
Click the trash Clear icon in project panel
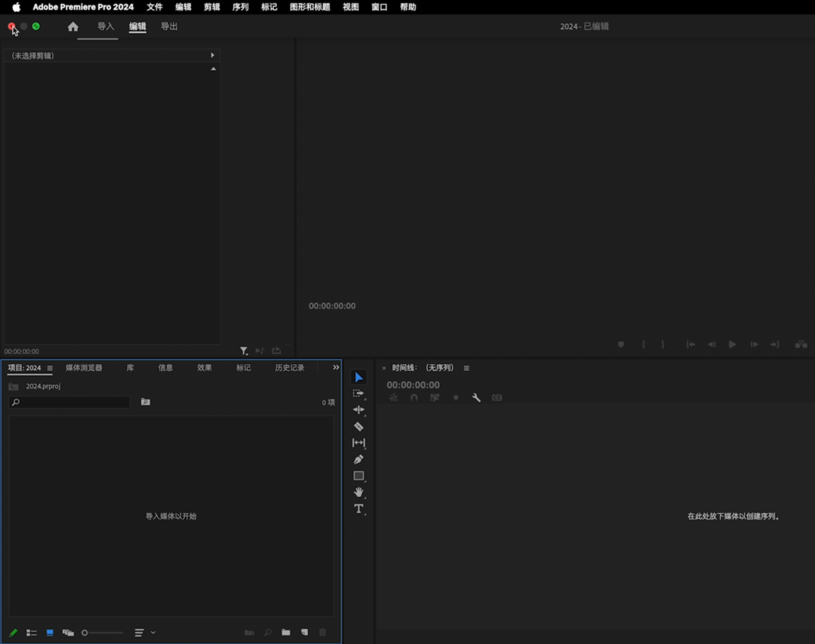(x=322, y=632)
